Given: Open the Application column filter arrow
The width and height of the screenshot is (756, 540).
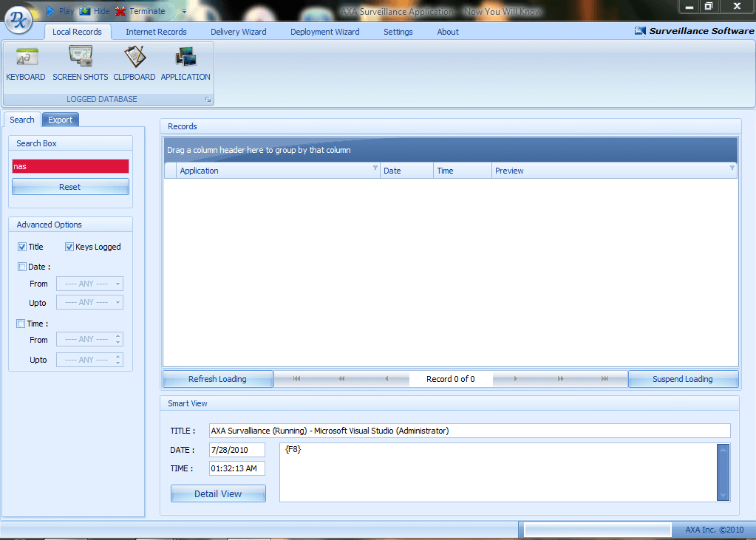Looking at the screenshot, I should [x=375, y=168].
